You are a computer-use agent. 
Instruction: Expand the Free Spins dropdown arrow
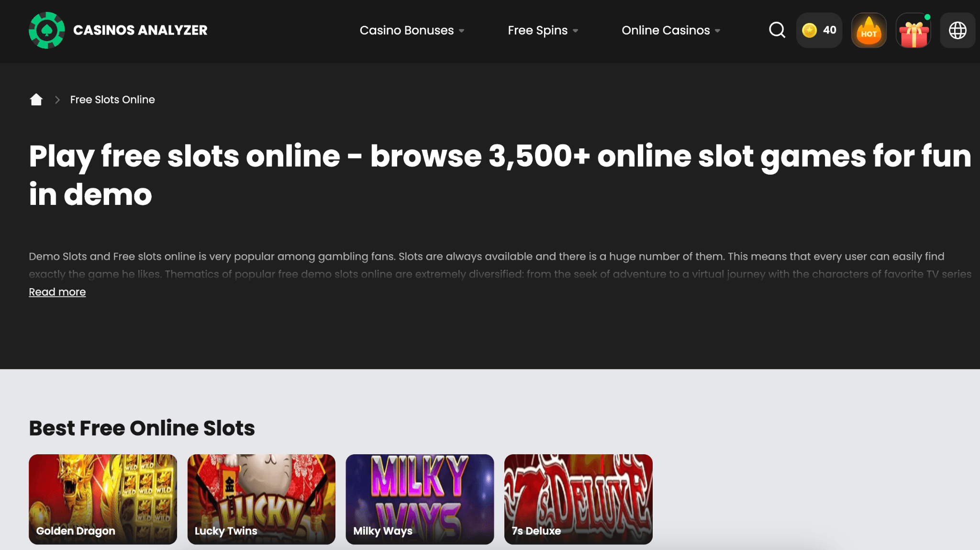[576, 31]
